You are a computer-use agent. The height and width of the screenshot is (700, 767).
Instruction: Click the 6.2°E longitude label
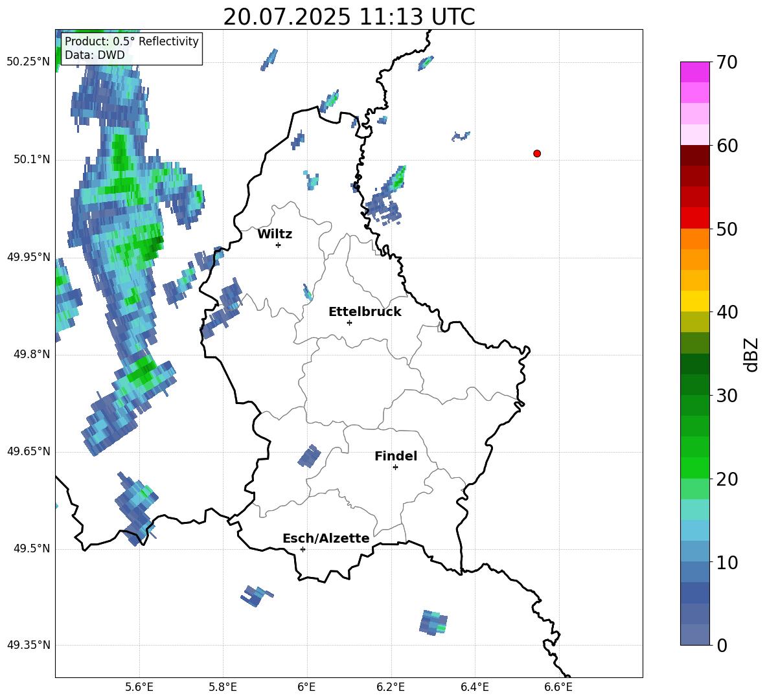[x=391, y=687]
